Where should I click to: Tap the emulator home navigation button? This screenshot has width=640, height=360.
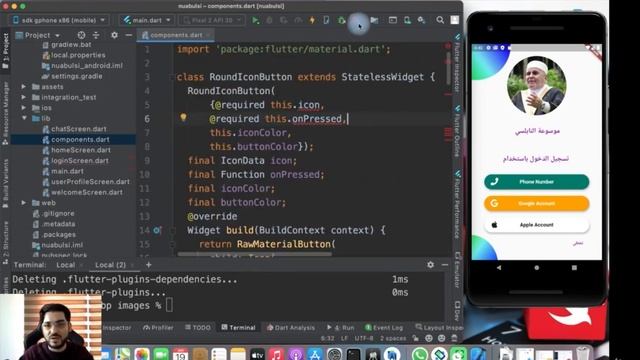point(536,268)
